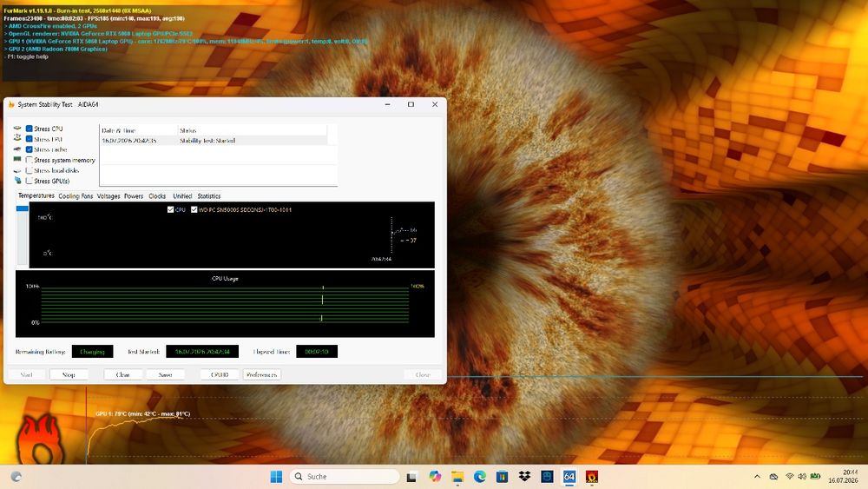Switch to AIDA64 via its taskbar icon
The height and width of the screenshot is (489, 868).
click(569, 476)
